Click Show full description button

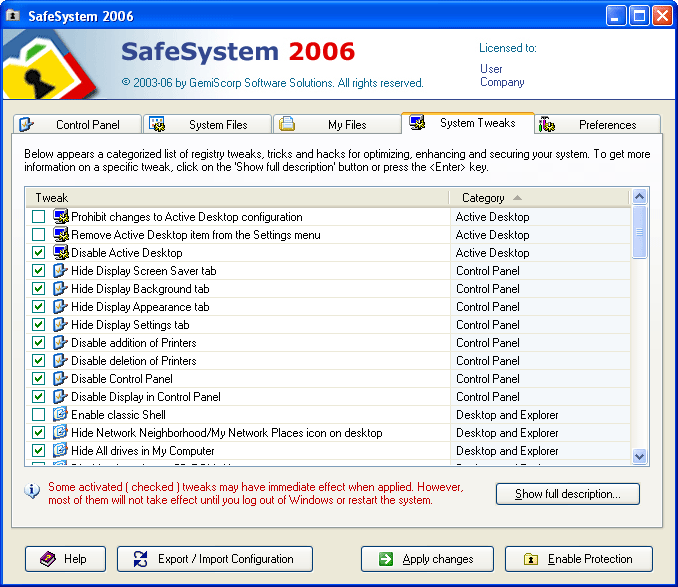(568, 494)
